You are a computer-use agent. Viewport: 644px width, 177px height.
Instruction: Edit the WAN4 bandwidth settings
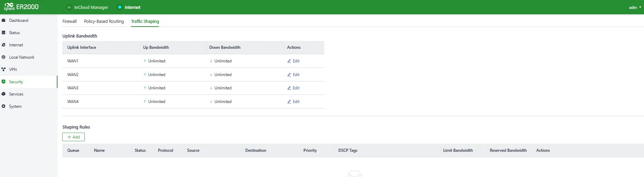pos(294,102)
